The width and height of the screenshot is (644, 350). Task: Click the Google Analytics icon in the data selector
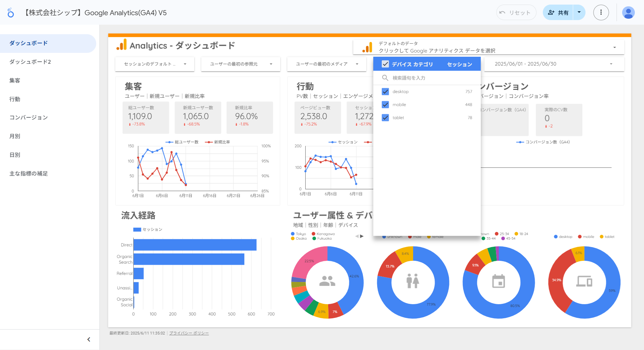[367, 47]
